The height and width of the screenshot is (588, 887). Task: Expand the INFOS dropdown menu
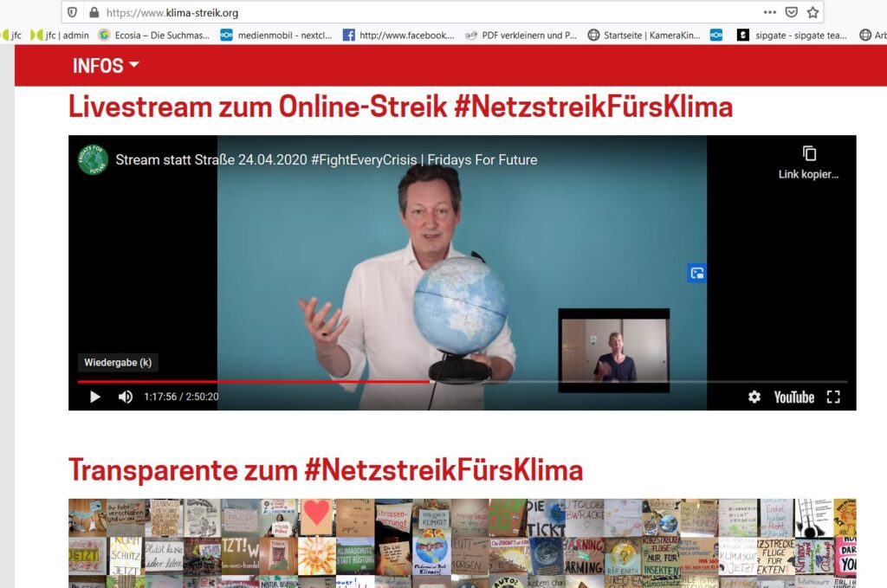coord(106,66)
